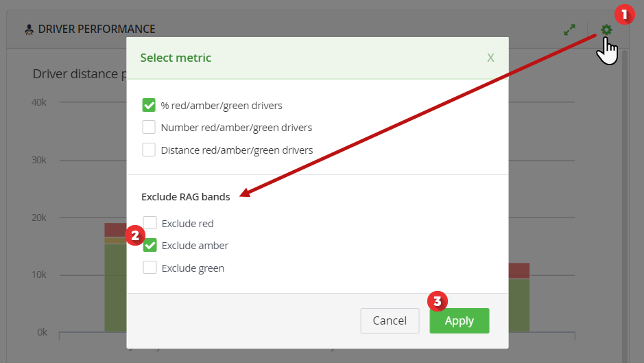
Task: Uncheck % red/amber/green drivers checkbox
Action: pyautogui.click(x=149, y=105)
